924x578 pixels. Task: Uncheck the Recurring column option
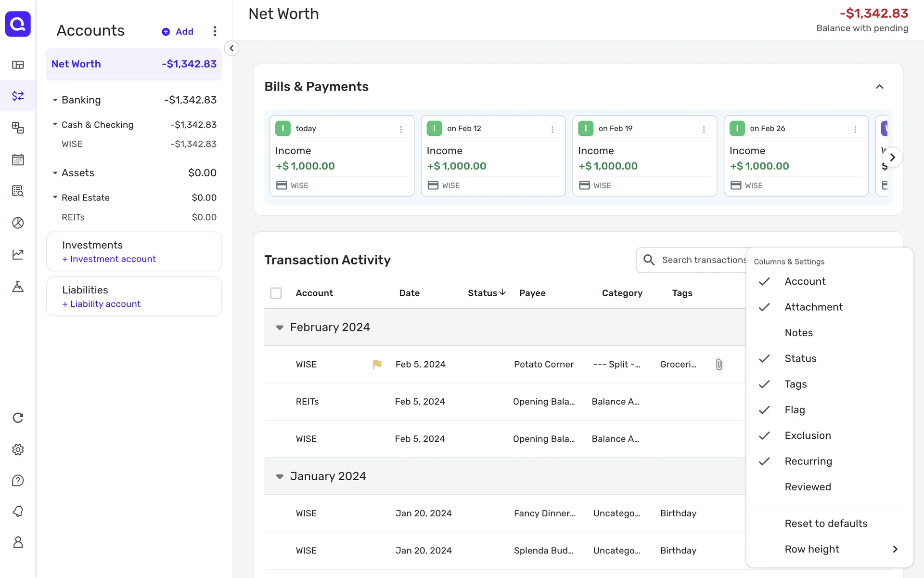808,461
